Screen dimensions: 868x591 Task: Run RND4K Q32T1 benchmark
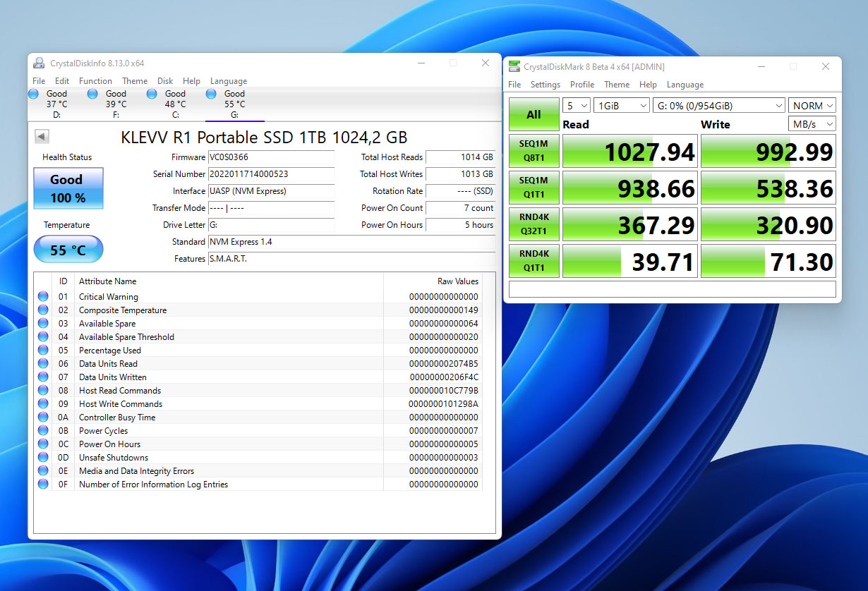(534, 224)
